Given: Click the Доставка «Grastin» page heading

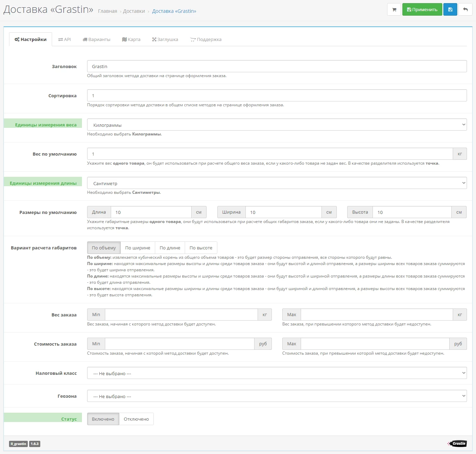Looking at the screenshot, I should click(x=48, y=9).
